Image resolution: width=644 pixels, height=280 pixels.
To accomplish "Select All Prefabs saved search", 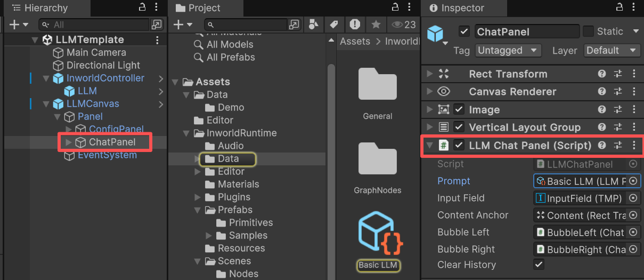I will (231, 57).
